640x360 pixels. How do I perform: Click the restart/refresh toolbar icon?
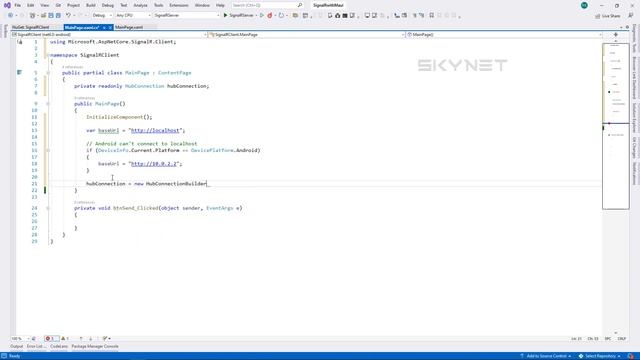[281, 16]
